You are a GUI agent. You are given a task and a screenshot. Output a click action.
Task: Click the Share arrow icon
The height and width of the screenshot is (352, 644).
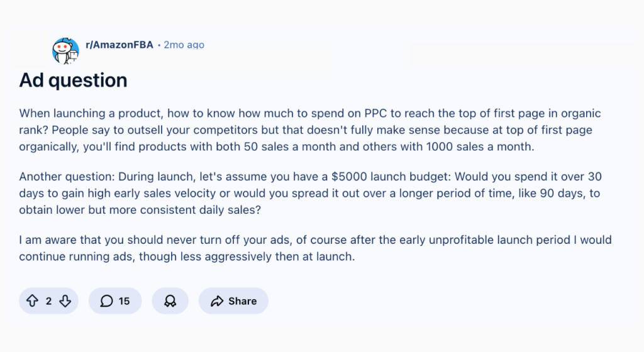tap(217, 301)
